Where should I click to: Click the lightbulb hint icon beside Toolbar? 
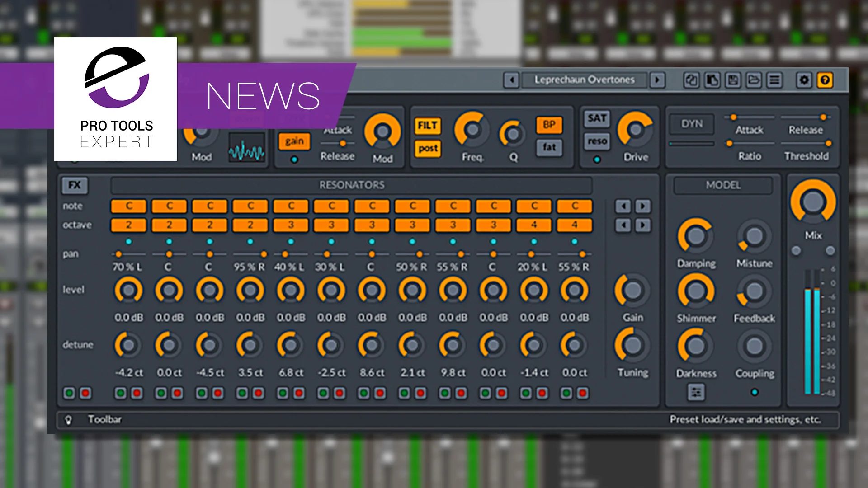(68, 420)
